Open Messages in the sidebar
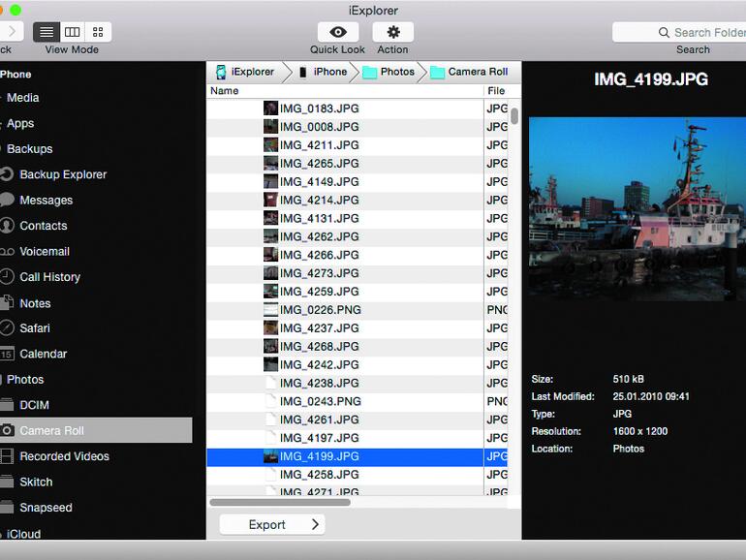Screen dimensions: 746x560 (x=46, y=201)
